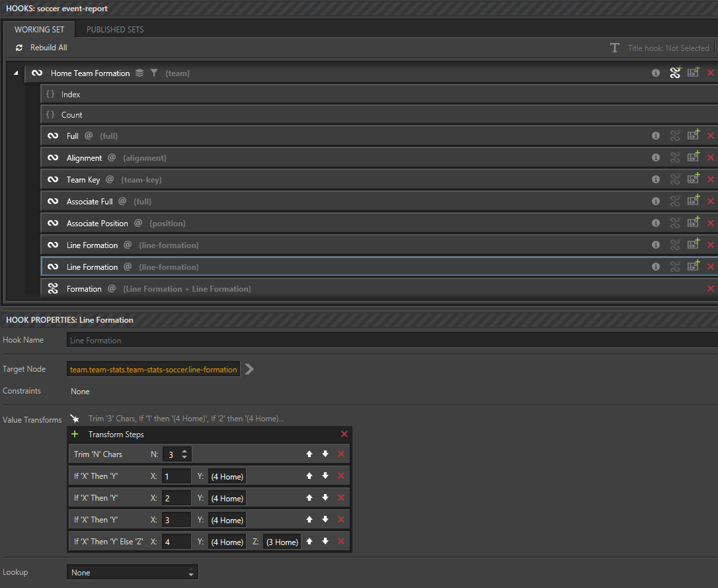The image size is (718, 588).
Task: Increase Trim N Chars value
Action: (x=184, y=452)
